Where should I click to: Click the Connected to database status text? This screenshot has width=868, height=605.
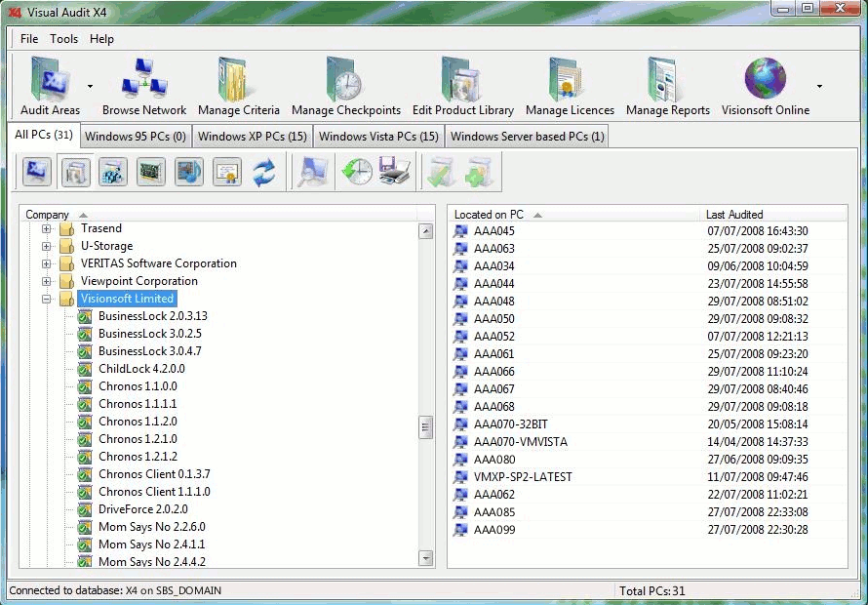[x=115, y=590]
